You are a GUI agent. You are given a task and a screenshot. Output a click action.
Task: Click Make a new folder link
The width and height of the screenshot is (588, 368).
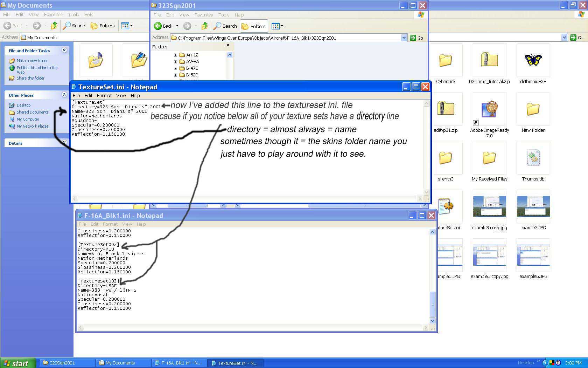(x=32, y=61)
